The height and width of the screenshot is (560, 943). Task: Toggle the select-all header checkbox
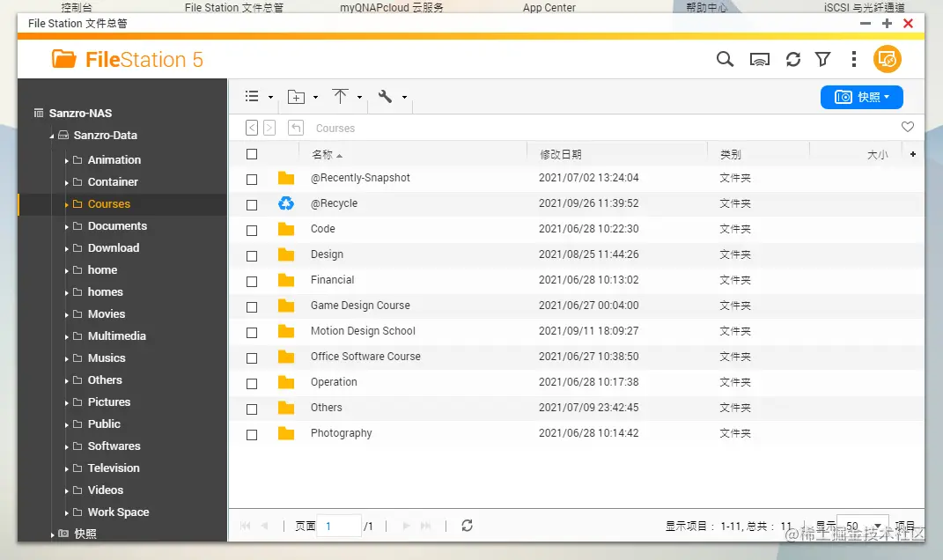252,155
